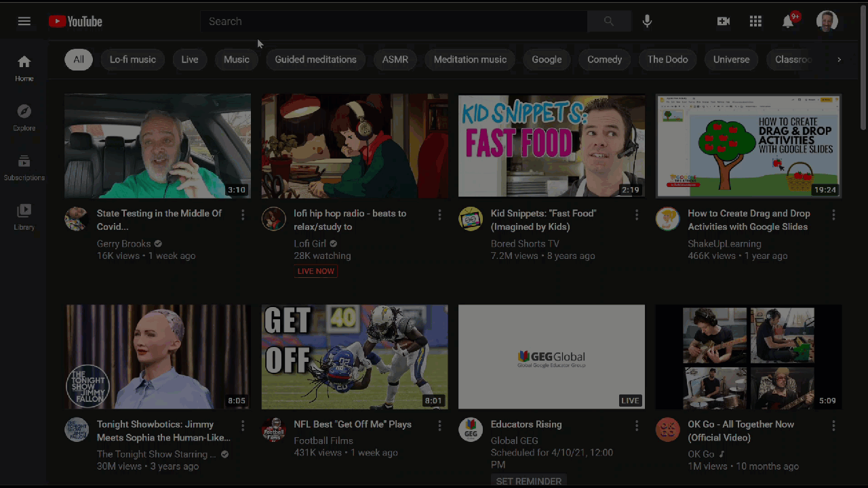Open Lofi Girl channel avatar

[x=274, y=219]
